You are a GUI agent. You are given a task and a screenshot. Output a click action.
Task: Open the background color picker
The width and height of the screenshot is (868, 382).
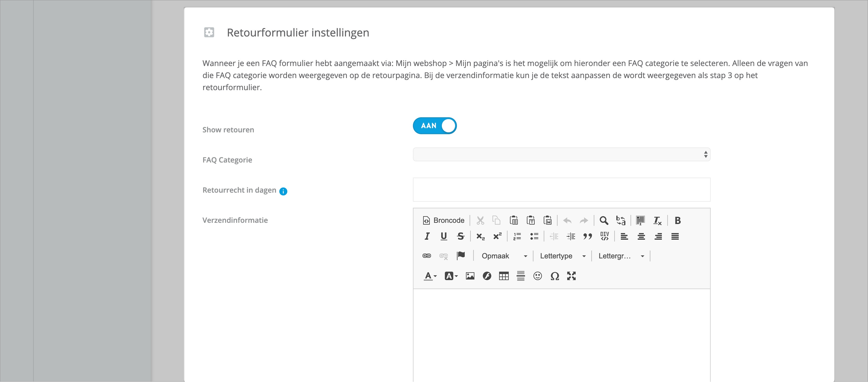click(x=451, y=276)
